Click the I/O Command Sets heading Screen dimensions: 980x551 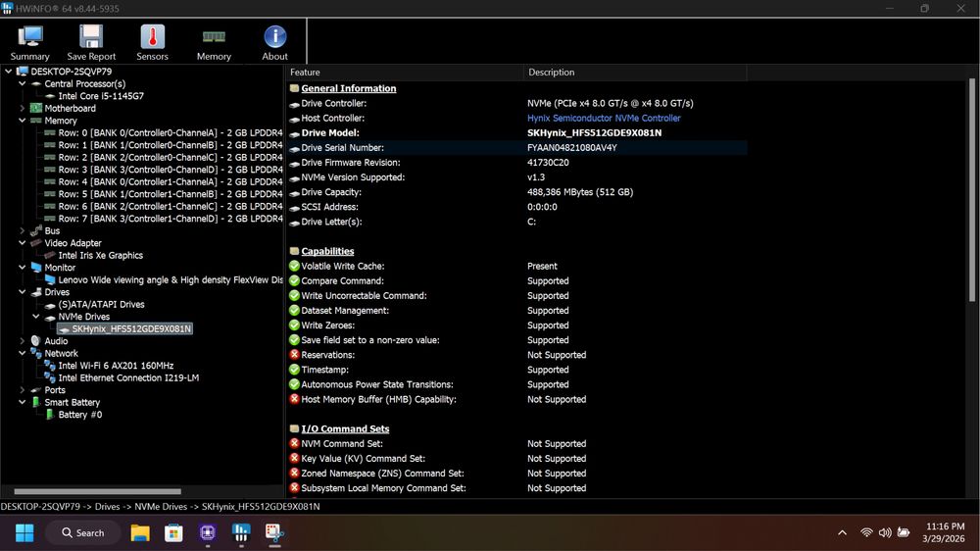pyautogui.click(x=345, y=428)
